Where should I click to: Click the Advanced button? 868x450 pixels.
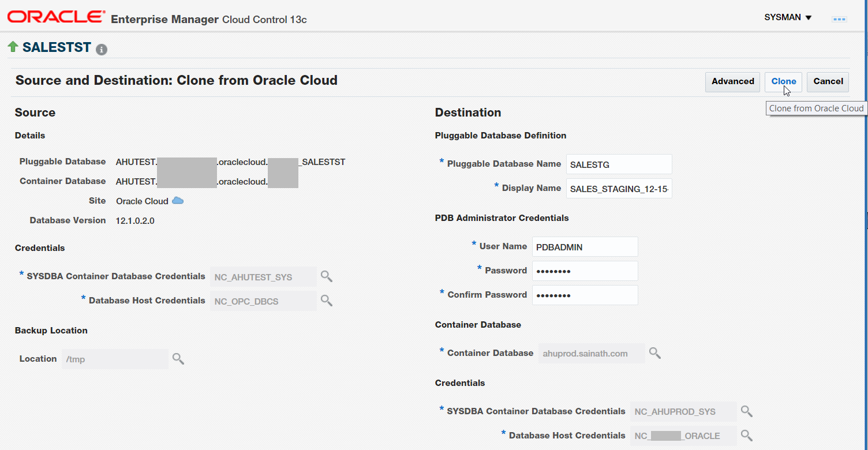point(732,81)
